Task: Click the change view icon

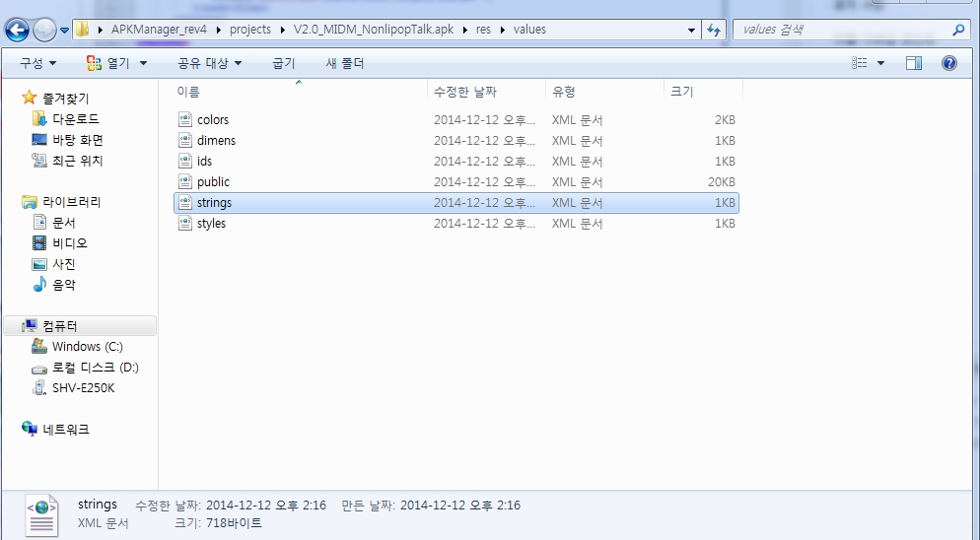Action: click(x=860, y=63)
